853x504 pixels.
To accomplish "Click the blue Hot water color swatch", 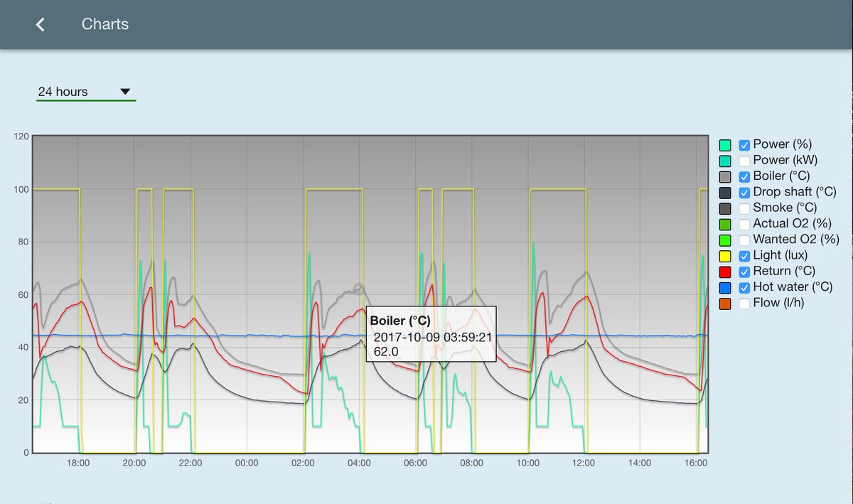I will [725, 287].
